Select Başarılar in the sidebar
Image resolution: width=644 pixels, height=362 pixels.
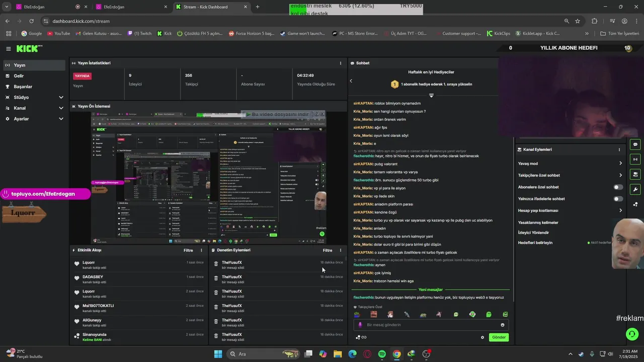[34, 86]
